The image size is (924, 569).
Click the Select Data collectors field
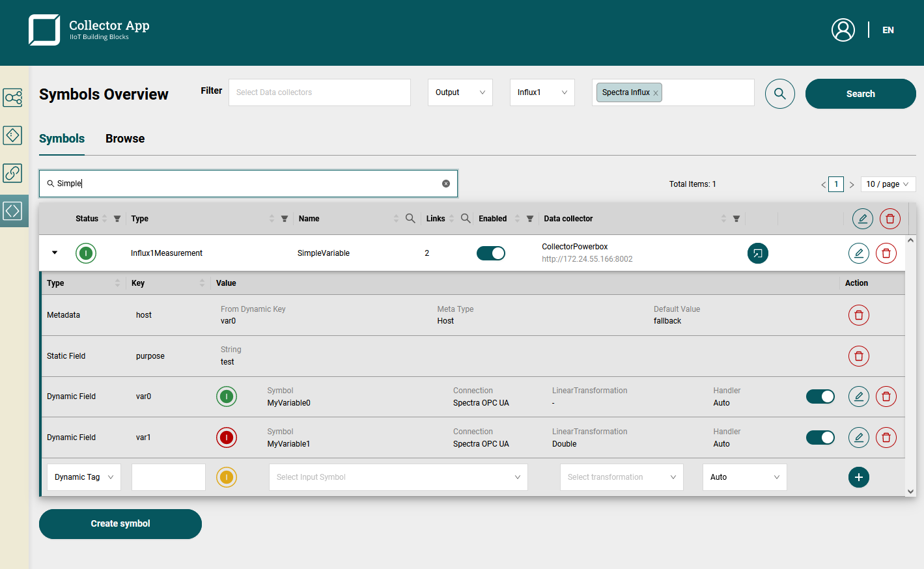319,92
